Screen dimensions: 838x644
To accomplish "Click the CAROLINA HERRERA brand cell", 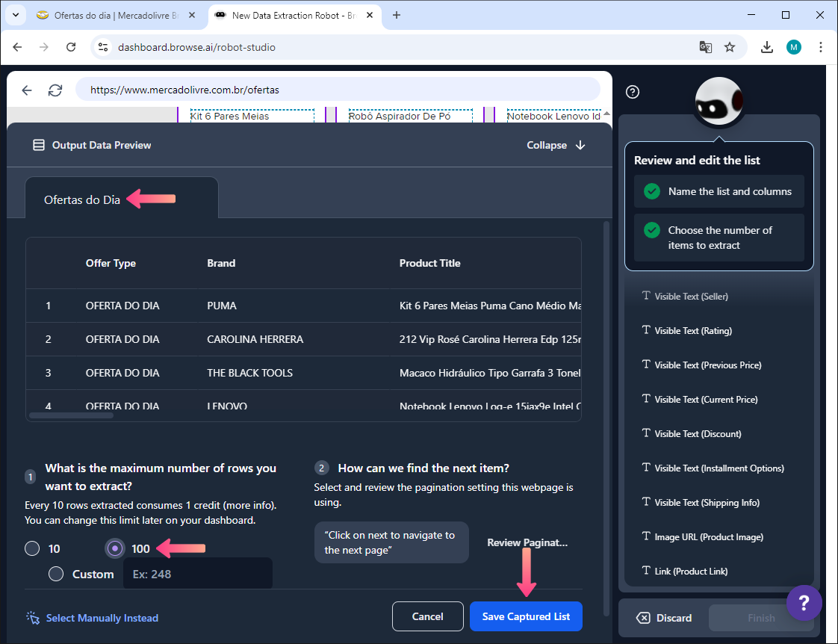I will [x=255, y=339].
